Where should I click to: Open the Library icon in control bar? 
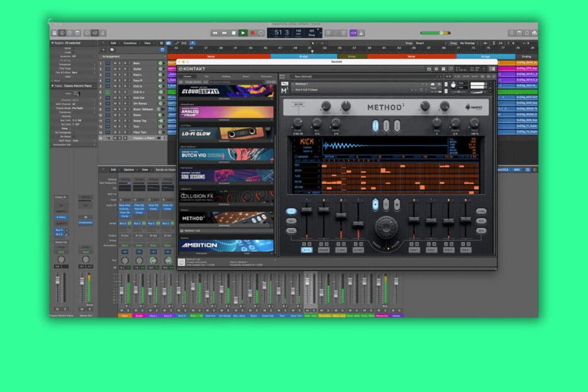pos(55,33)
